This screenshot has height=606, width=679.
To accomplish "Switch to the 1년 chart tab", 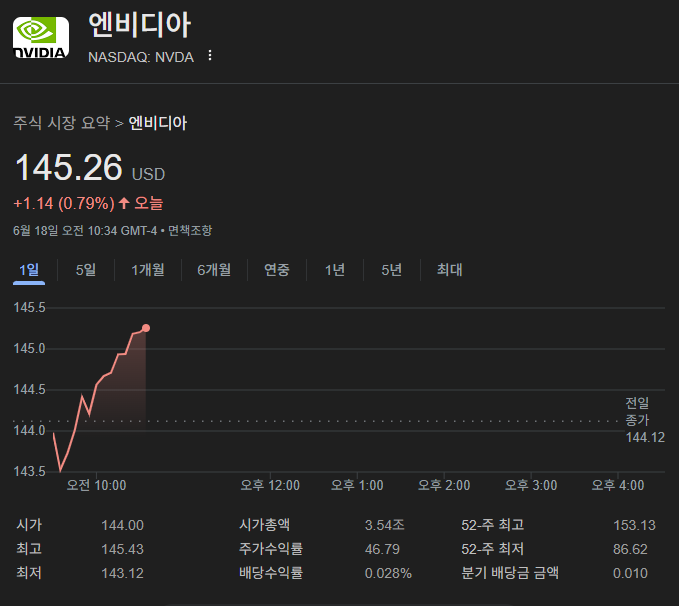I will point(335,270).
